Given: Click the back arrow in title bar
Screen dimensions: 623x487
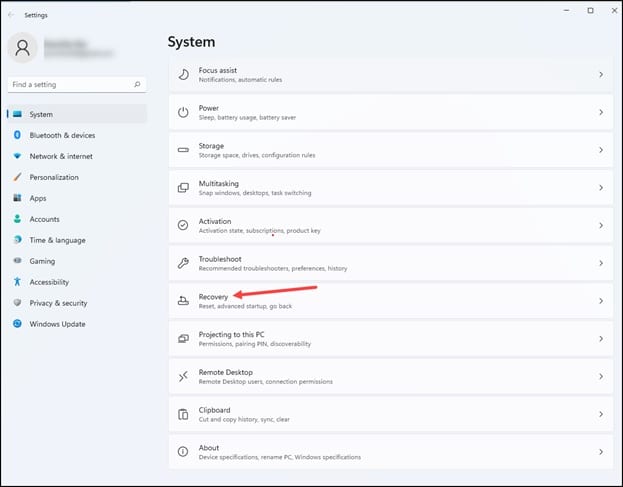Looking at the screenshot, I should 11,15.
